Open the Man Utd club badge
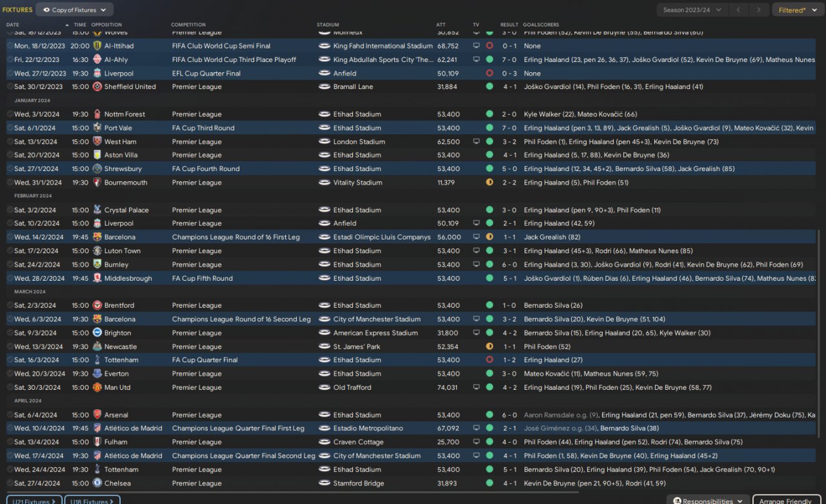Screen dimensions: 826x504 [97, 387]
